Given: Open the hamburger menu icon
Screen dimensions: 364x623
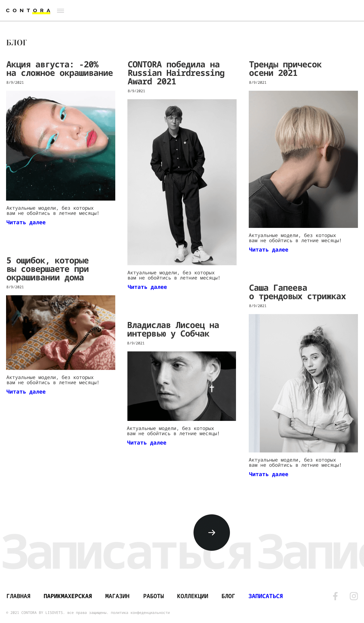Looking at the screenshot, I should click(x=61, y=11).
